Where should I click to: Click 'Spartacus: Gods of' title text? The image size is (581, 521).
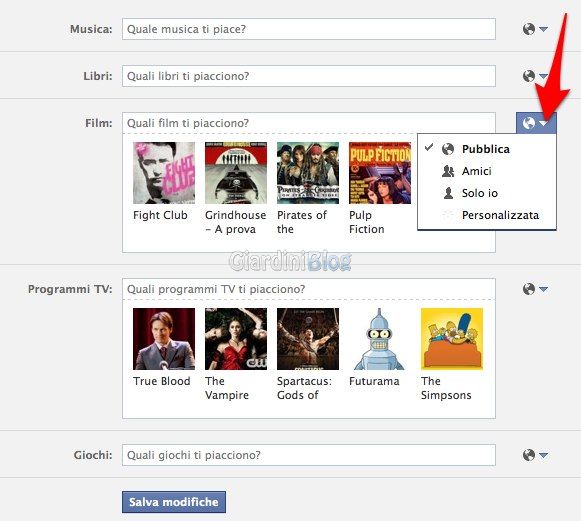pos(305,388)
